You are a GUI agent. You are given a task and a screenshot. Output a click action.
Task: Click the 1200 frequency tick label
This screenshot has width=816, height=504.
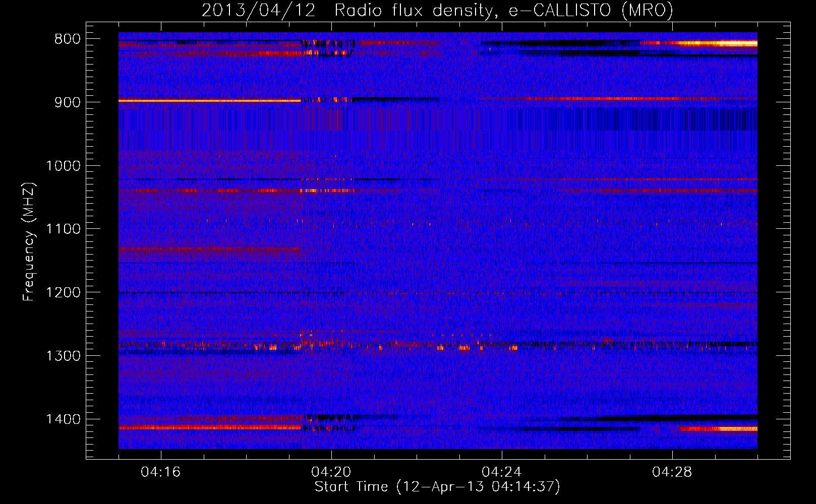[x=63, y=292]
